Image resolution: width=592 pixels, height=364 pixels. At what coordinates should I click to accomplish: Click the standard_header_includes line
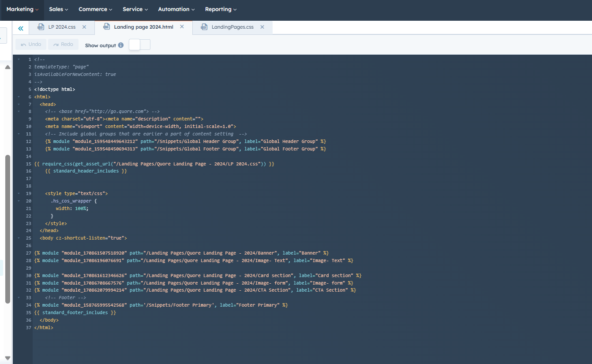86,171
